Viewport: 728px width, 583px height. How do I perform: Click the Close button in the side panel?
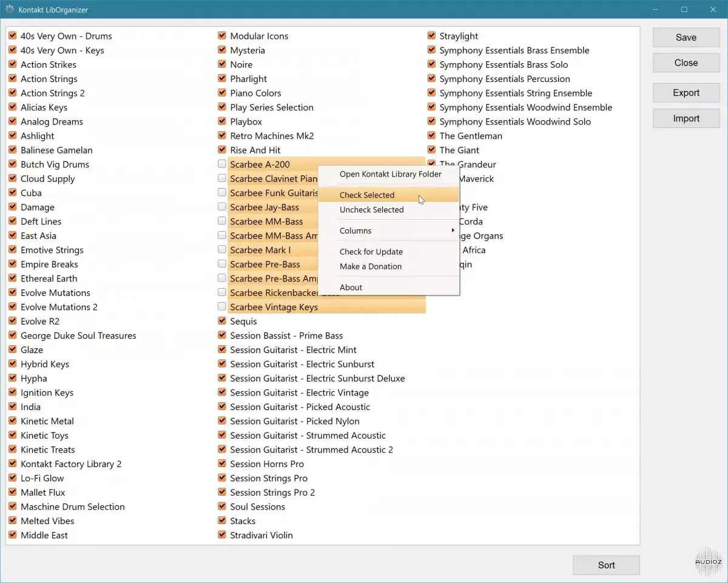(686, 63)
